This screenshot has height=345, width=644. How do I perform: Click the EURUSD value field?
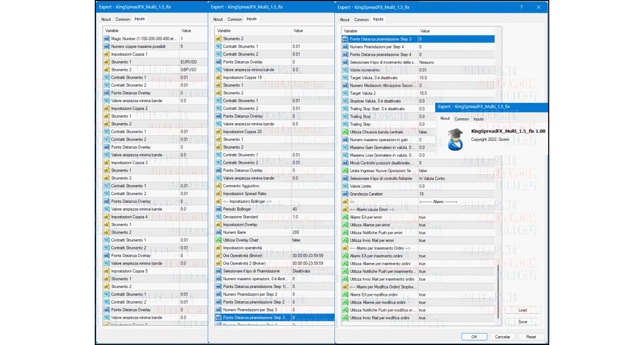click(193, 62)
